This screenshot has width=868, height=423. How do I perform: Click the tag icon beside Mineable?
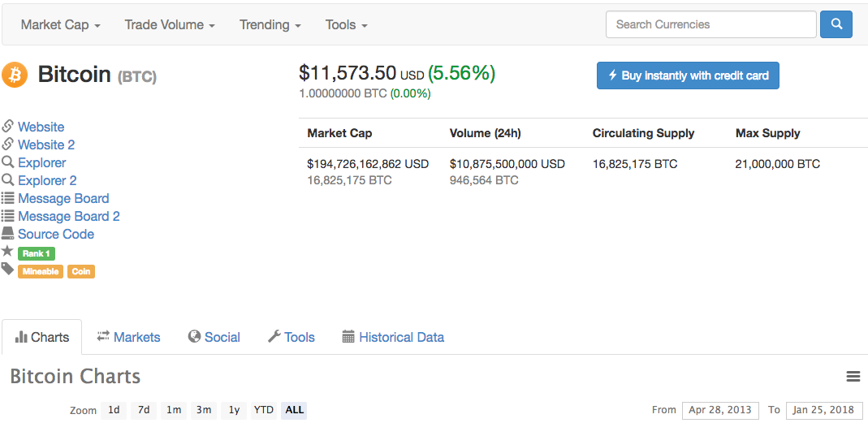tap(7, 269)
